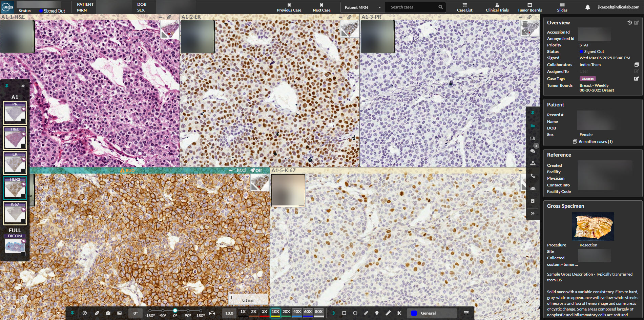Open the Tumor Boards menu
This screenshot has width=644, height=320.
pyautogui.click(x=529, y=7)
